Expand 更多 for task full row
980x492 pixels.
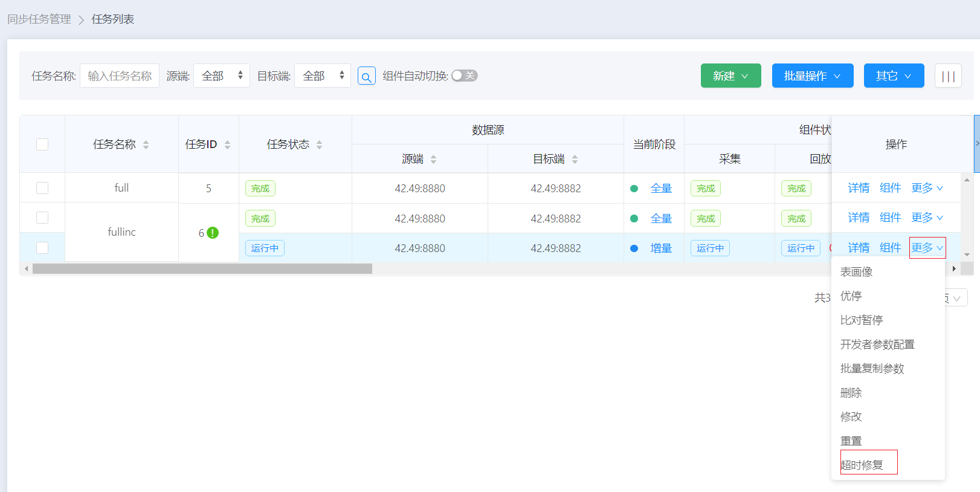click(927, 188)
